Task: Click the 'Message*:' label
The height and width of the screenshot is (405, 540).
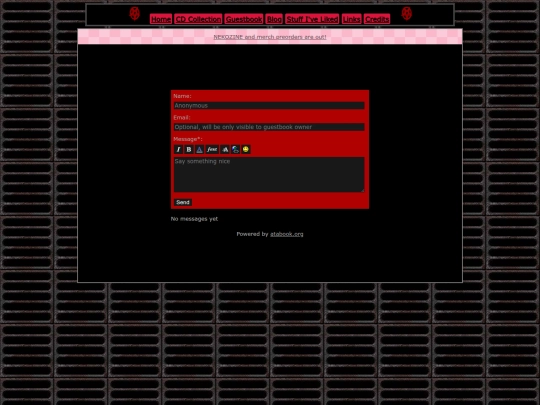Action: point(188,139)
